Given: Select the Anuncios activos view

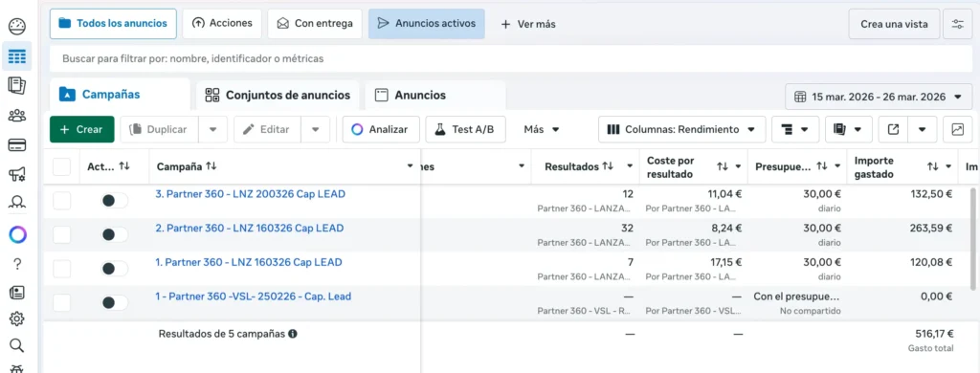Looking at the screenshot, I should coord(426,24).
